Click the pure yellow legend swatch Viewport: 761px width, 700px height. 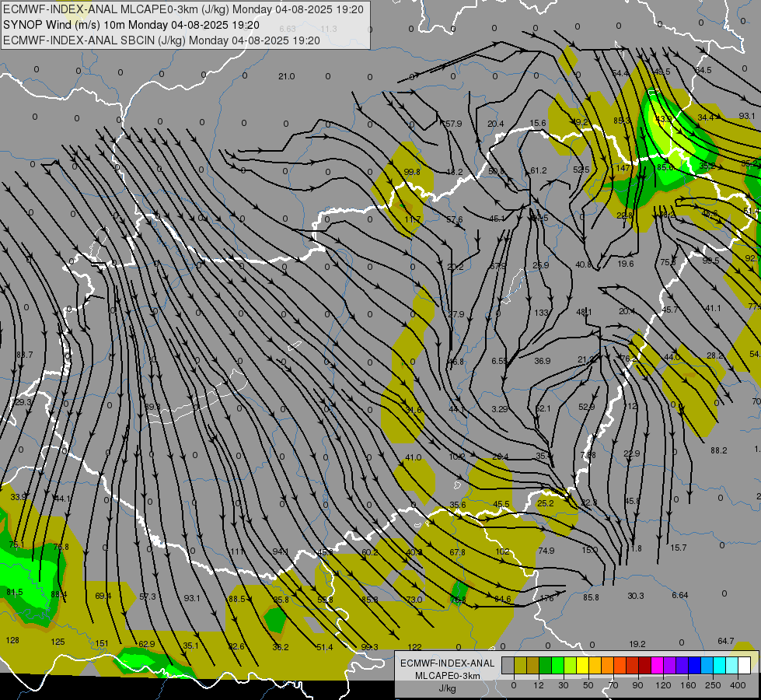(x=583, y=665)
